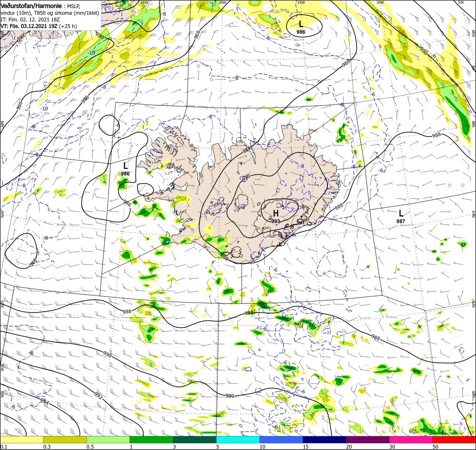Click the navy 15 mm legend swatch
Screen dimensions: 476x450
pyautogui.click(x=324, y=440)
